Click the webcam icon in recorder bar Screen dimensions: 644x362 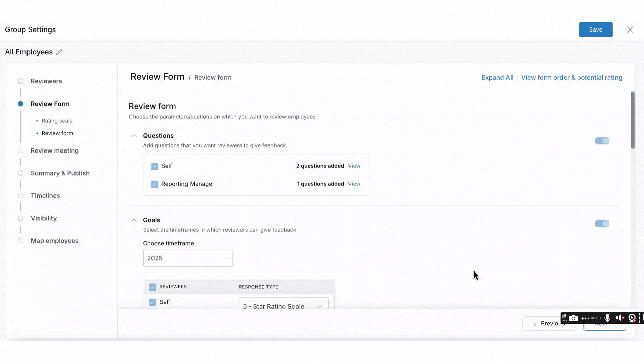point(632,318)
